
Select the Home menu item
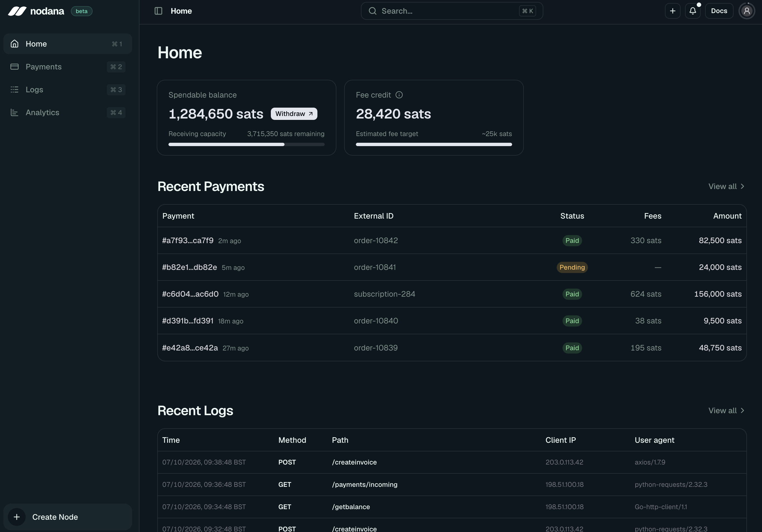[x=68, y=44]
